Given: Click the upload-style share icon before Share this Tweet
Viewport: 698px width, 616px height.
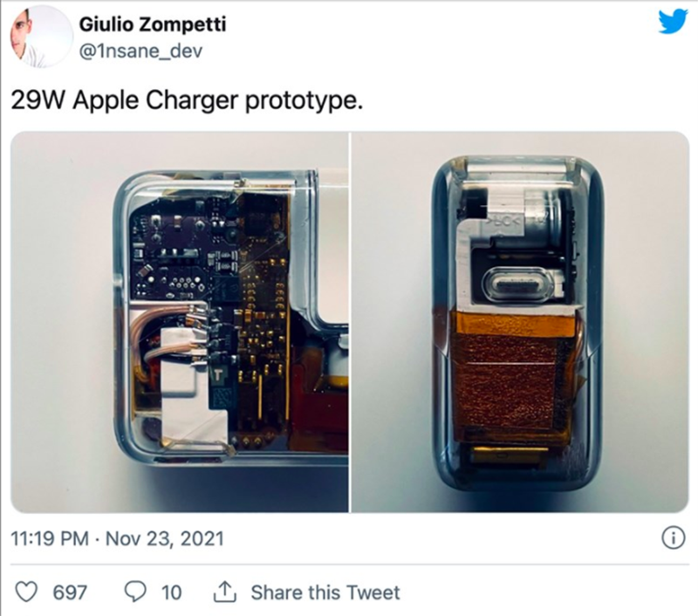Looking at the screenshot, I should 227,592.
